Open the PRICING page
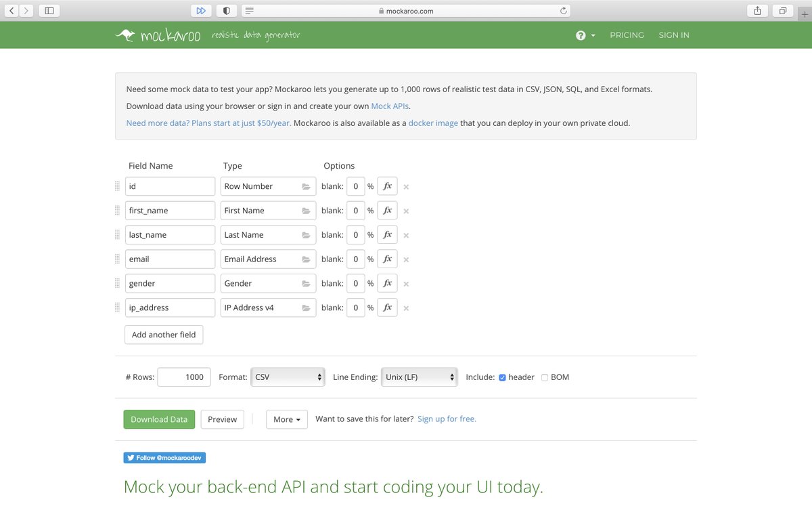Screen dimensions: 812x508 tap(627, 35)
